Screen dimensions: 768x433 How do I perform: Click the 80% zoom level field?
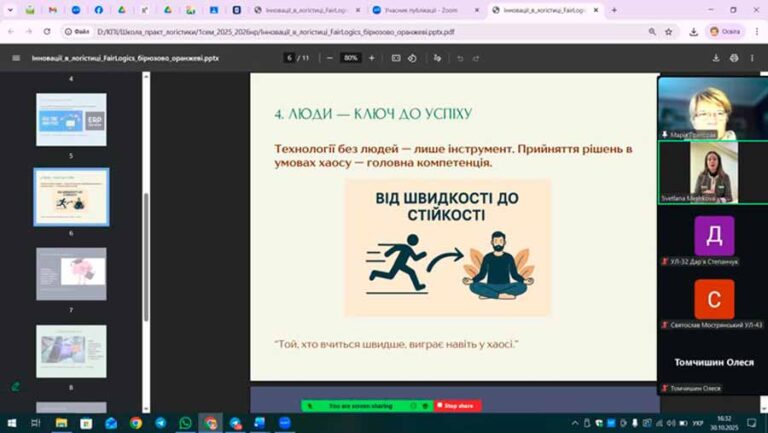coord(350,58)
